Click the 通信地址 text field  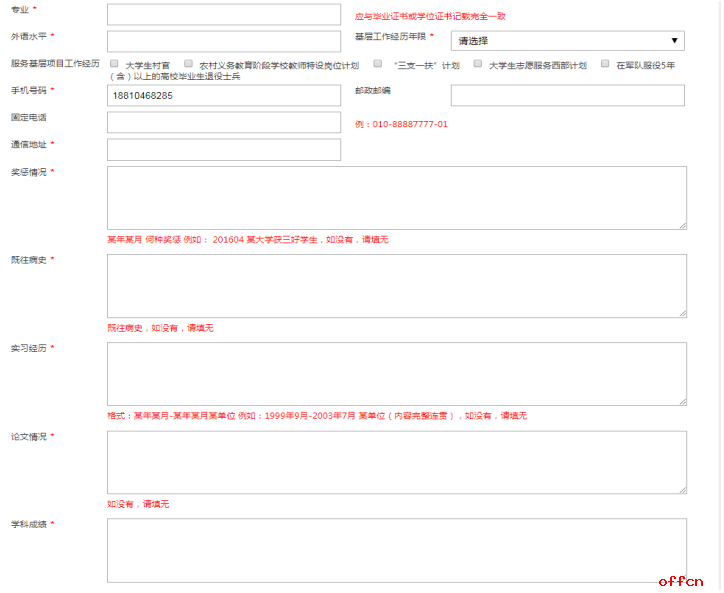coord(223,149)
